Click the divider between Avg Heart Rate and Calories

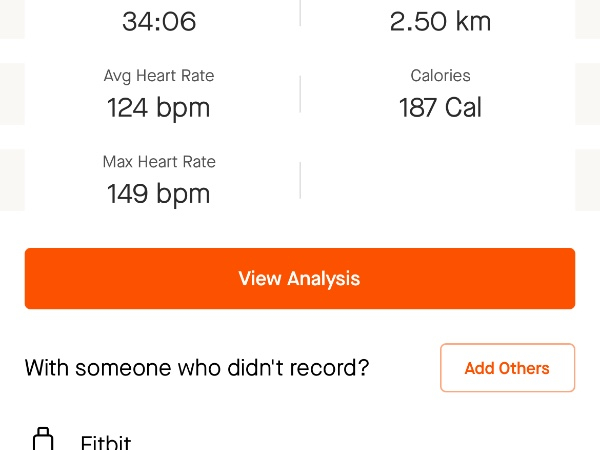coord(300,94)
